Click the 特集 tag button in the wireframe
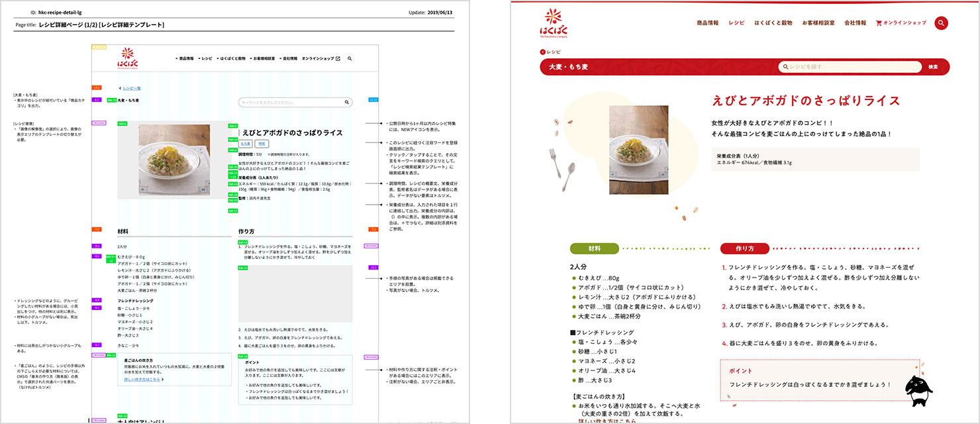980x424 pixels. coord(262,143)
